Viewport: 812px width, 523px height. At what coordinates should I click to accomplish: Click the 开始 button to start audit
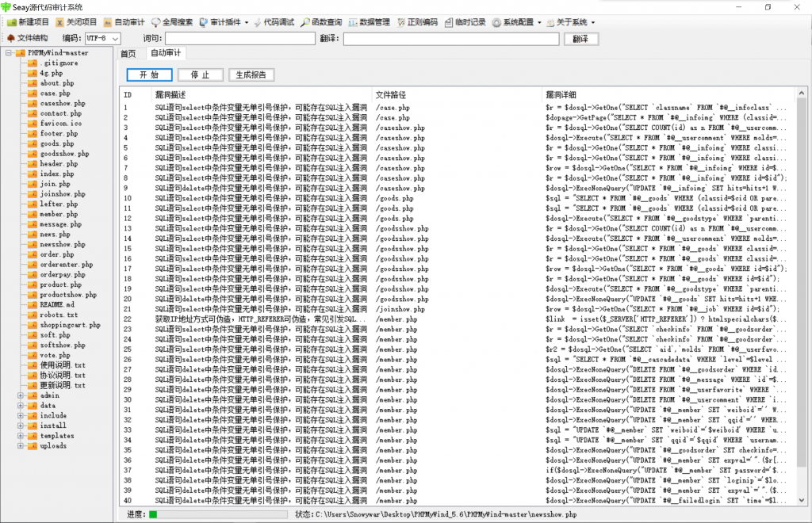(149, 75)
